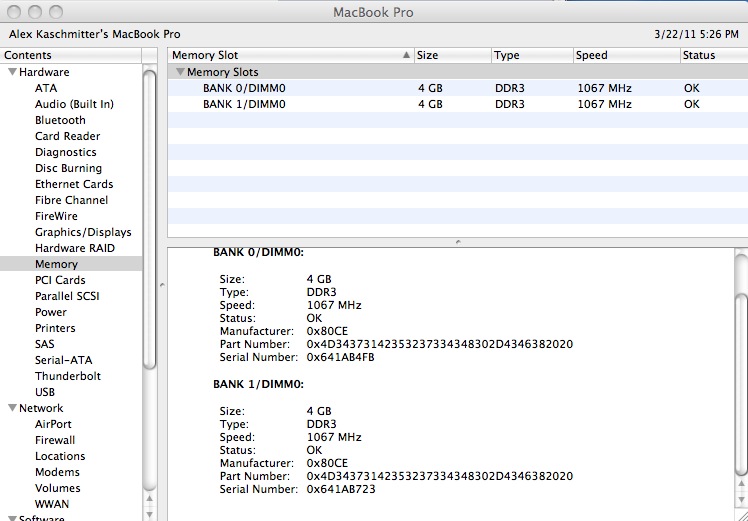Select Fibre Channel item
Image resolution: width=748 pixels, height=521 pixels.
72,200
